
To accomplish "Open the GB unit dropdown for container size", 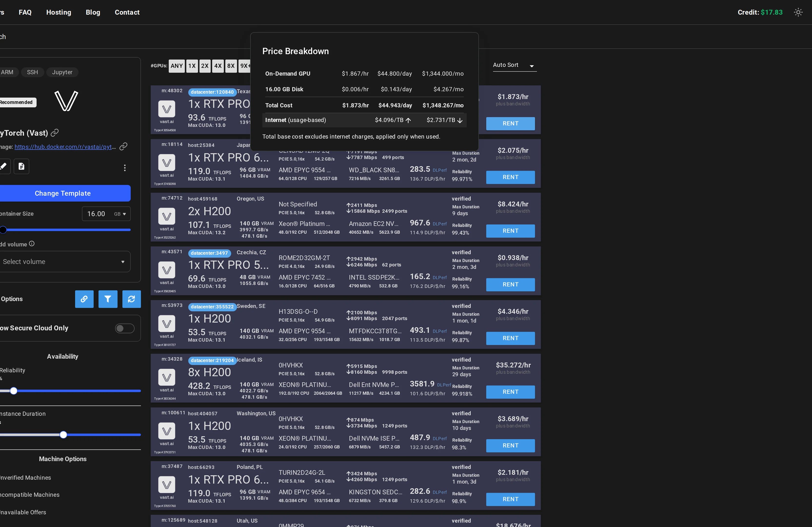I will (x=120, y=214).
